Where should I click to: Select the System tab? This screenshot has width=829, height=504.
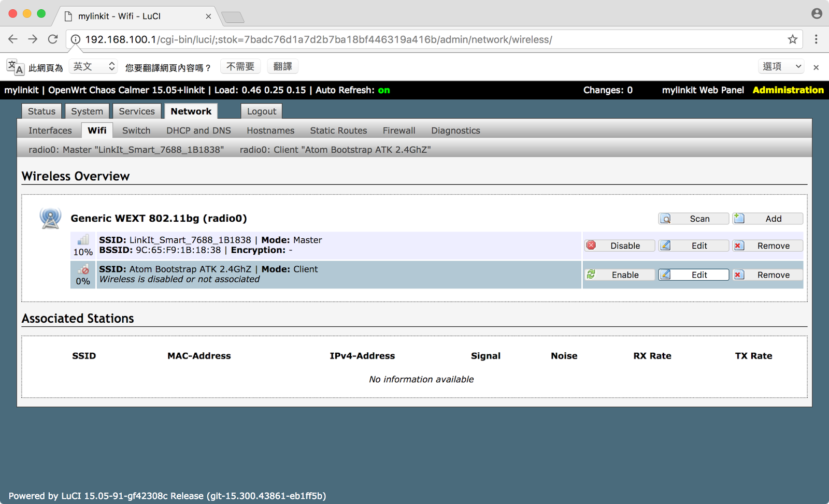tap(87, 111)
